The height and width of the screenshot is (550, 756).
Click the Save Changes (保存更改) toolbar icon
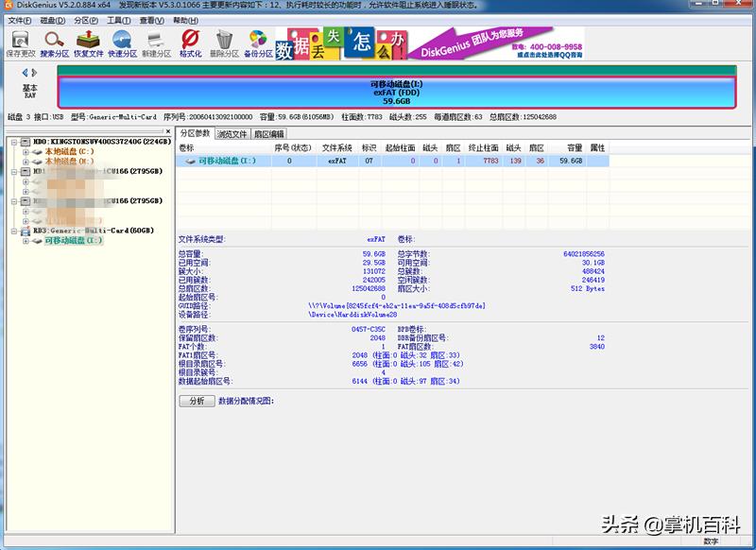coord(20,40)
